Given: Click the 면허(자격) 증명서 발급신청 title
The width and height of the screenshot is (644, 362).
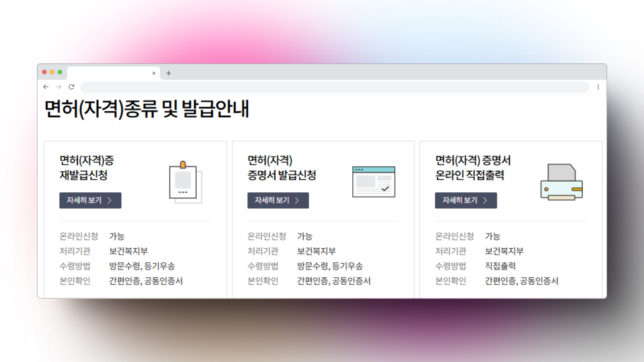Looking at the screenshot, I should (x=281, y=168).
